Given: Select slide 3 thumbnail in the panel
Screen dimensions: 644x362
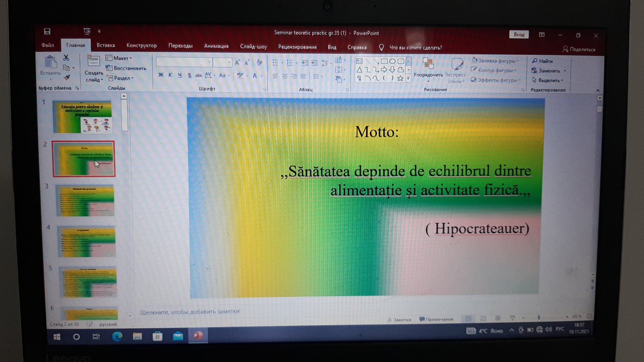Looking at the screenshot, I should 85,200.
